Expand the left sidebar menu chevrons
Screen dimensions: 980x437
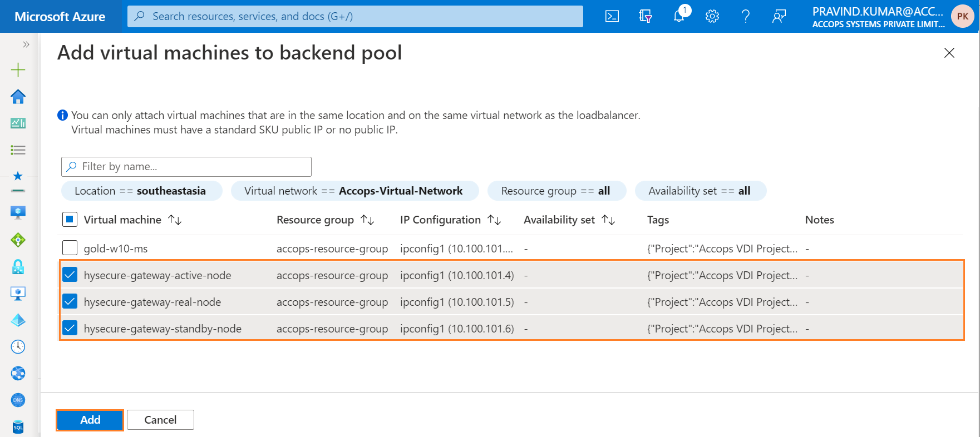26,44
